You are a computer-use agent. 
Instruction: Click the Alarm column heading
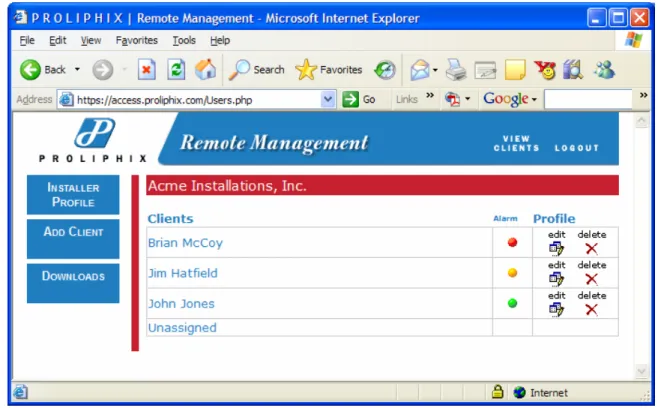point(505,219)
